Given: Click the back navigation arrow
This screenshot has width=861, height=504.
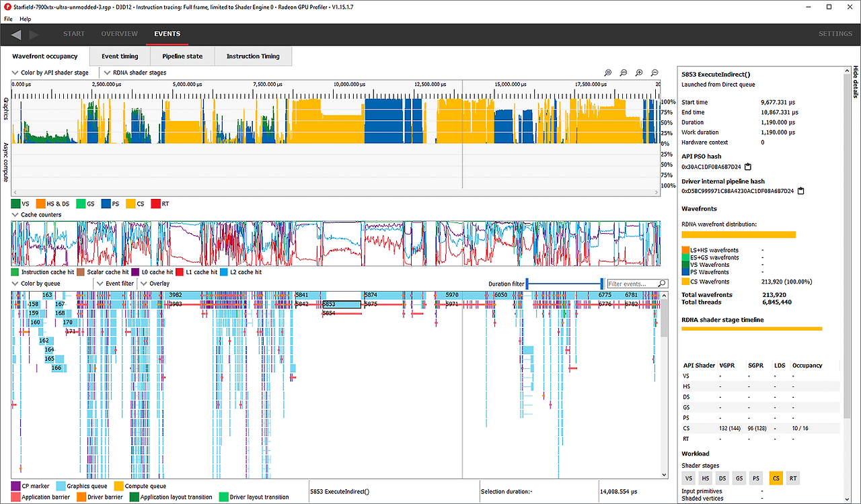Looking at the screenshot, I should (16, 34).
